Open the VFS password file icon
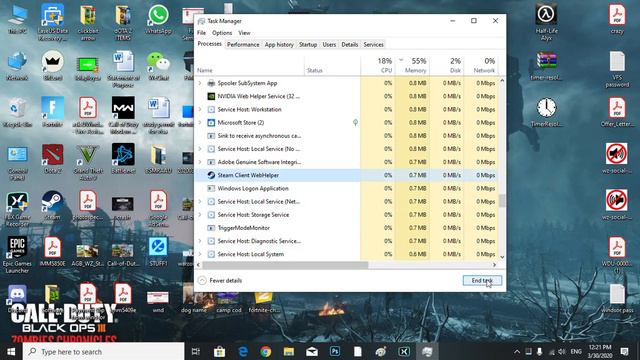 point(617,69)
